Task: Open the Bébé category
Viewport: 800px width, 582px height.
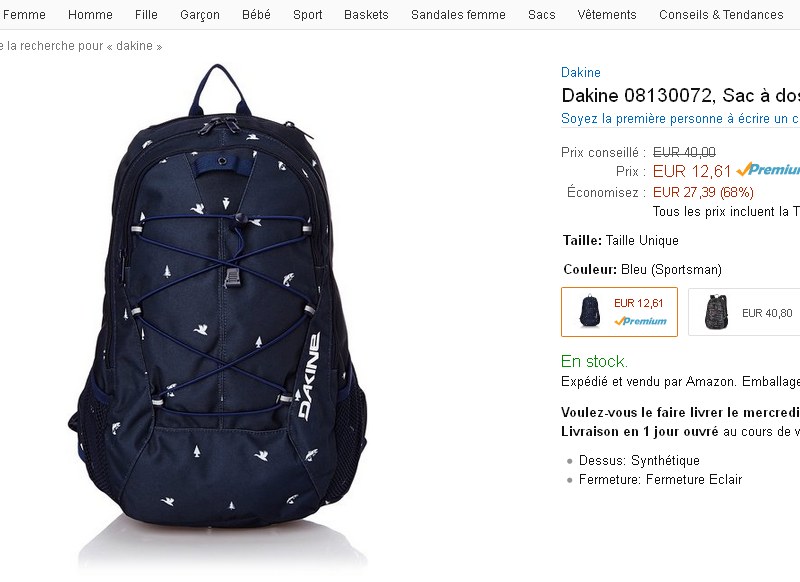Action: click(x=256, y=15)
